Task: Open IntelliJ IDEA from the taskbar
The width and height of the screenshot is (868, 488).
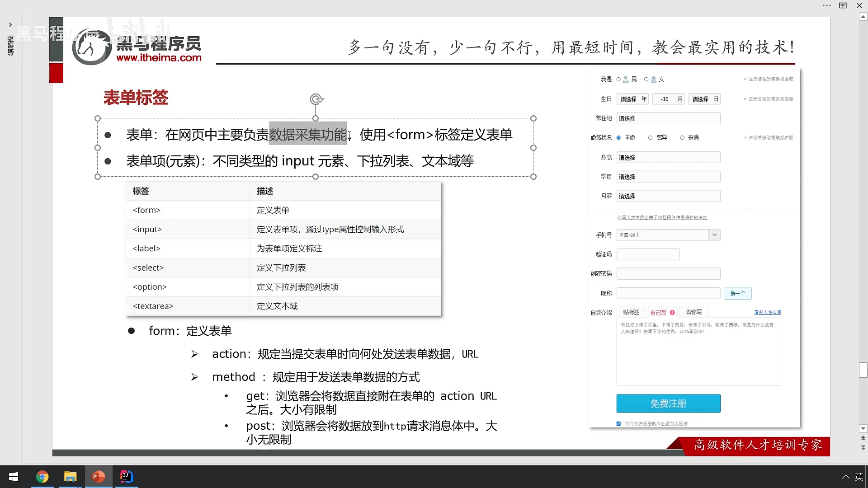Action: (x=126, y=477)
